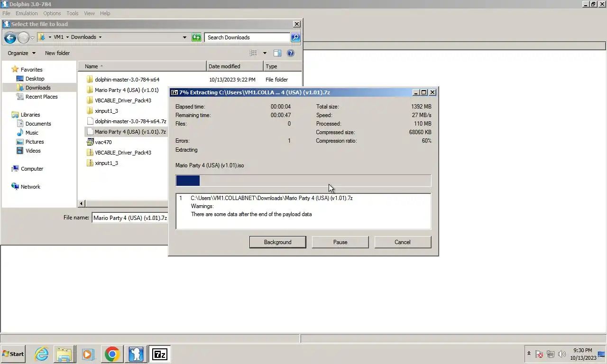Switch to Dolphin via taskbar icon

(136, 354)
